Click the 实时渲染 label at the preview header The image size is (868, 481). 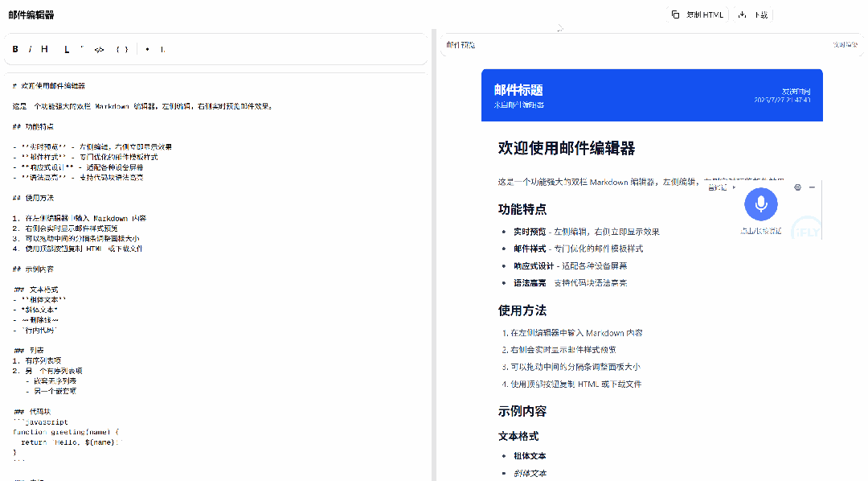click(x=845, y=44)
